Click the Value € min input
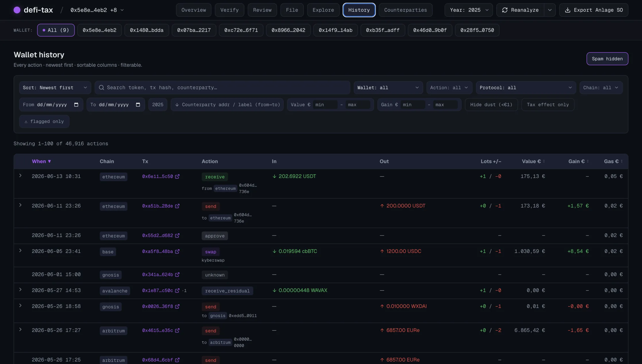This screenshot has width=642, height=364. [325, 105]
